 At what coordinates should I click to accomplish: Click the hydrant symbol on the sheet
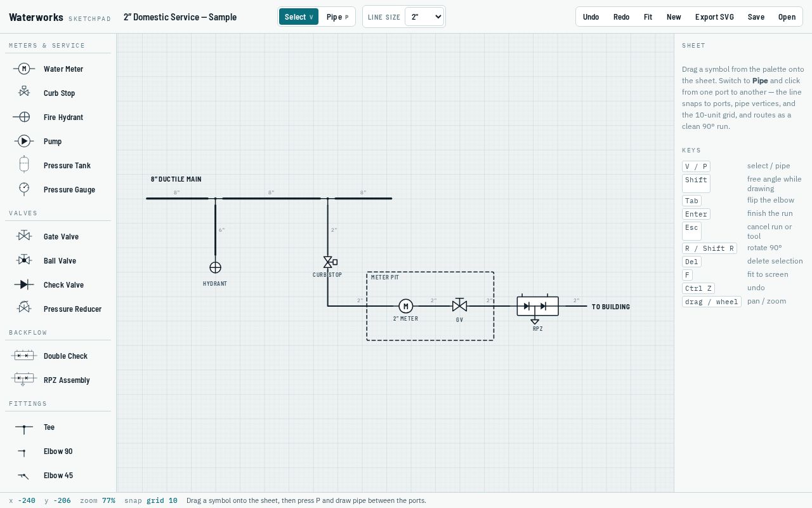215,268
